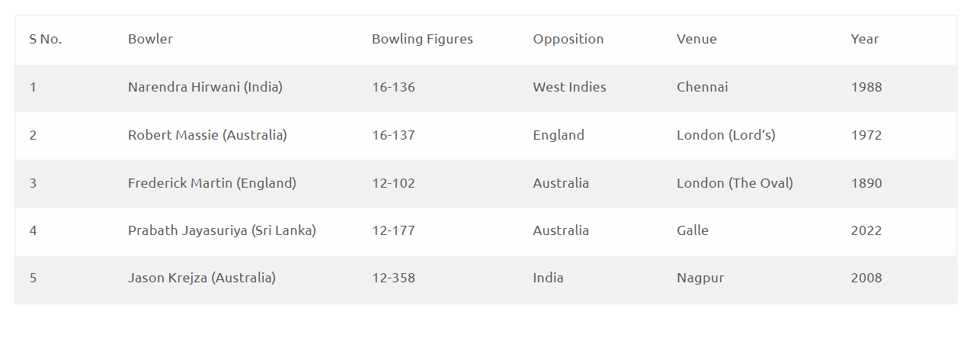
Task: Select Frederick Martin (England) cell
Action: tap(212, 183)
